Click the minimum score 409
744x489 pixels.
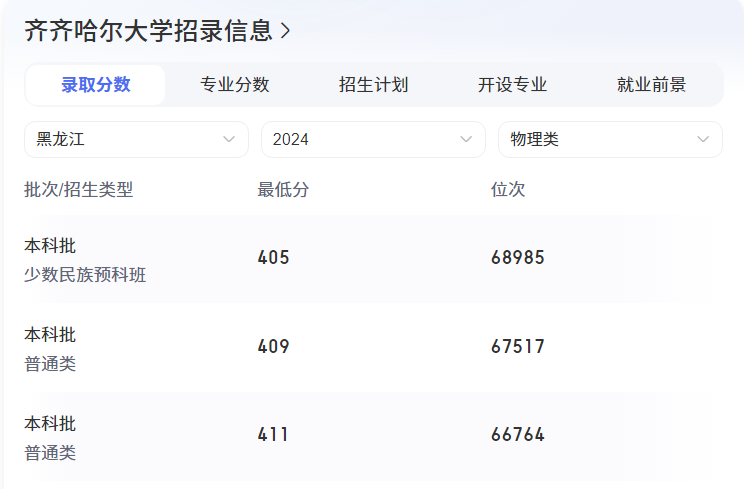[273, 346]
